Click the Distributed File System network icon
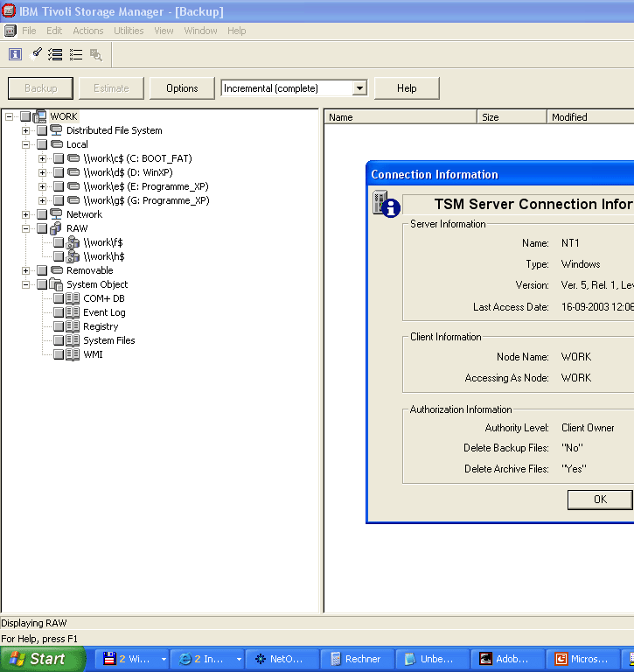Image resolution: width=634 pixels, height=672 pixels. [x=56, y=130]
